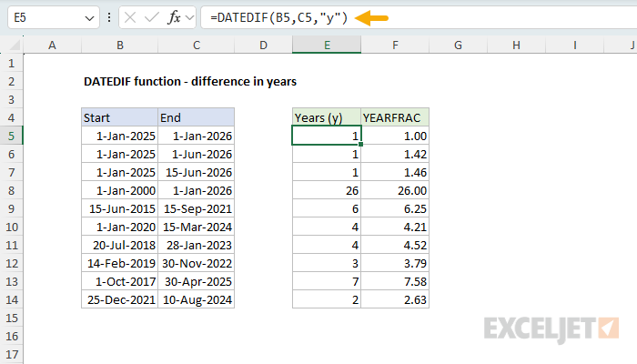Select the cell showing 4.21
The image size is (637, 364).
click(395, 227)
